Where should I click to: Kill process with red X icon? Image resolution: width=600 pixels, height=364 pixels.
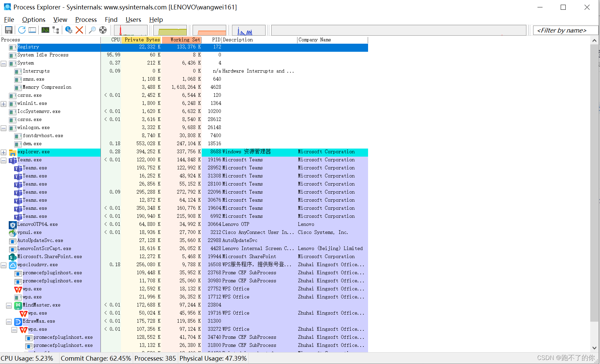79,30
